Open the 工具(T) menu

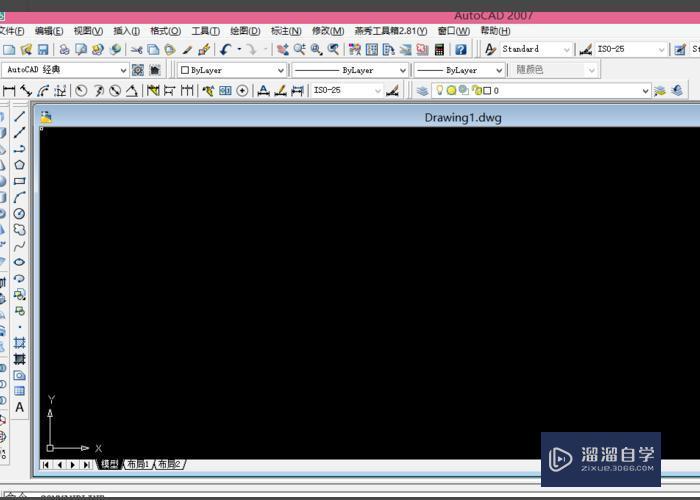pyautogui.click(x=206, y=31)
